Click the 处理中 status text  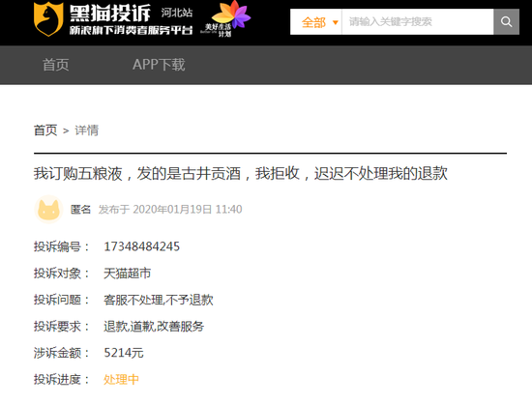121,380
